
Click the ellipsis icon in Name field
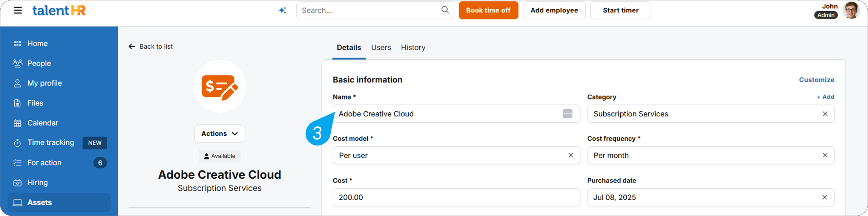[x=567, y=114]
